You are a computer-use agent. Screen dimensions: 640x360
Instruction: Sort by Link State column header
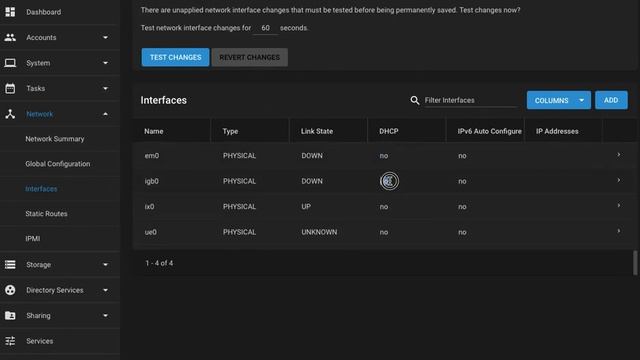click(x=317, y=131)
